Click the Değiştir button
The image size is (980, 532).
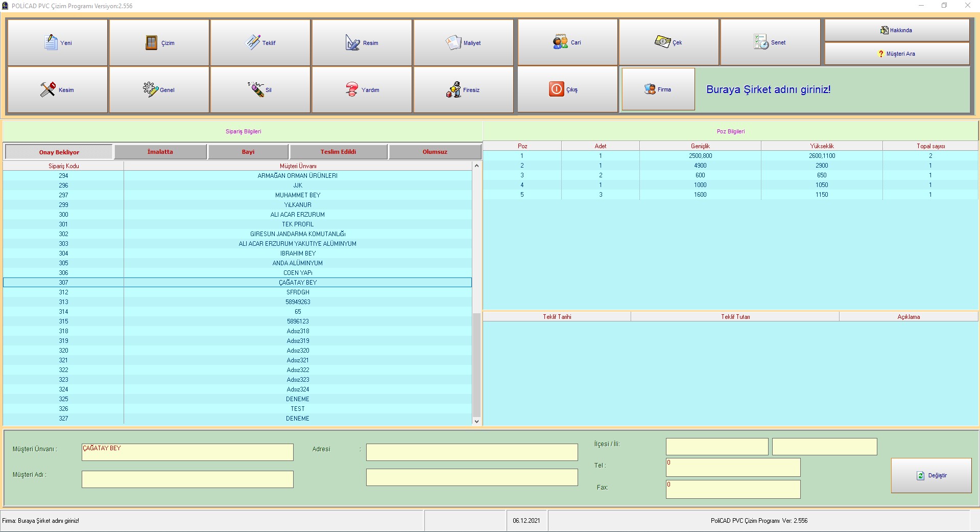931,475
